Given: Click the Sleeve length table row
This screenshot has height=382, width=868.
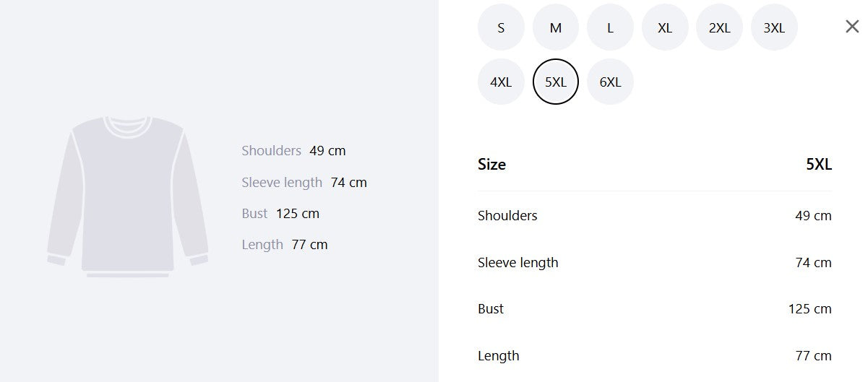Looking at the screenshot, I should pyautogui.click(x=655, y=262).
